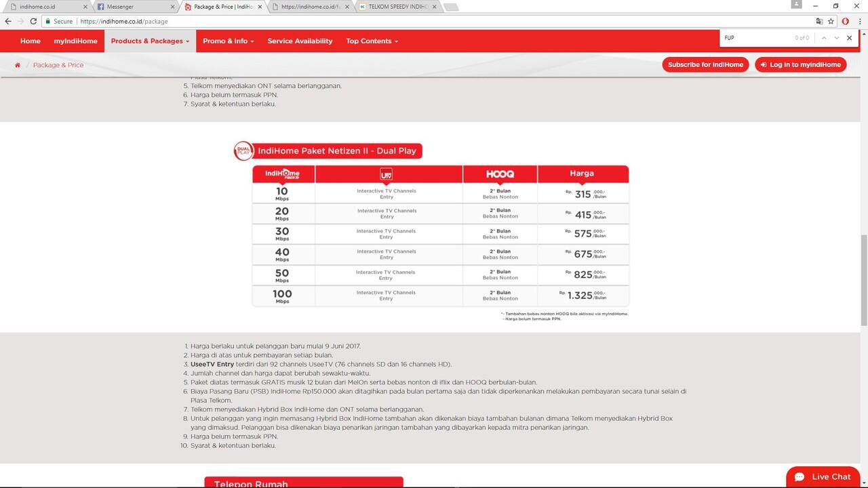Click the 10 Mbps row HOOQ cell
The width and height of the screenshot is (868, 488).
click(x=500, y=193)
